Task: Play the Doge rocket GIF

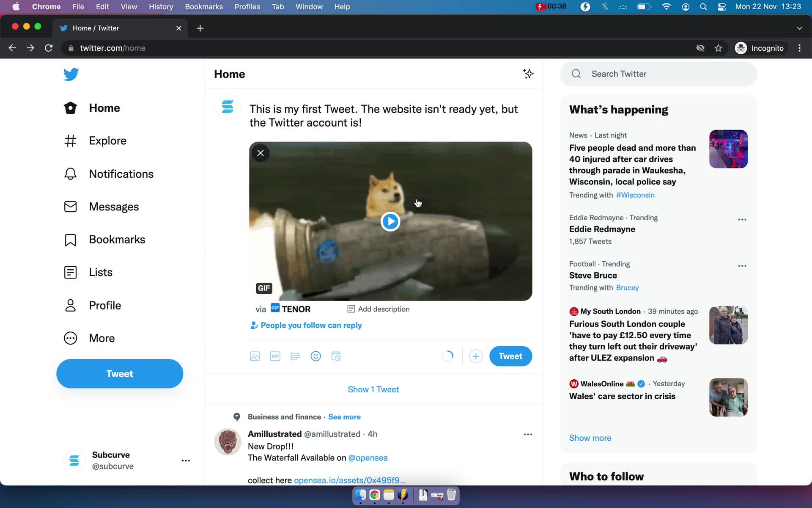Action: (x=390, y=221)
